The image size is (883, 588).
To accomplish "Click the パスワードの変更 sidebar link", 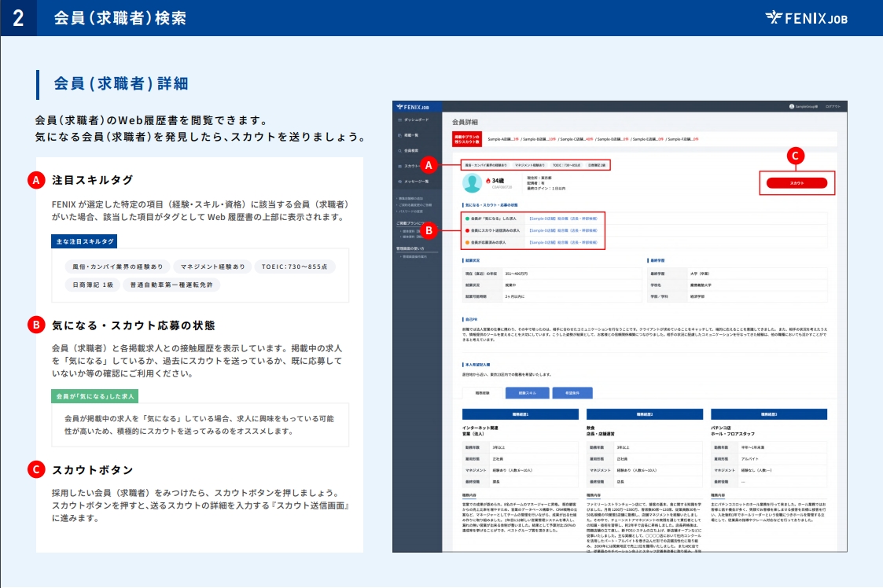I will tap(412, 211).
